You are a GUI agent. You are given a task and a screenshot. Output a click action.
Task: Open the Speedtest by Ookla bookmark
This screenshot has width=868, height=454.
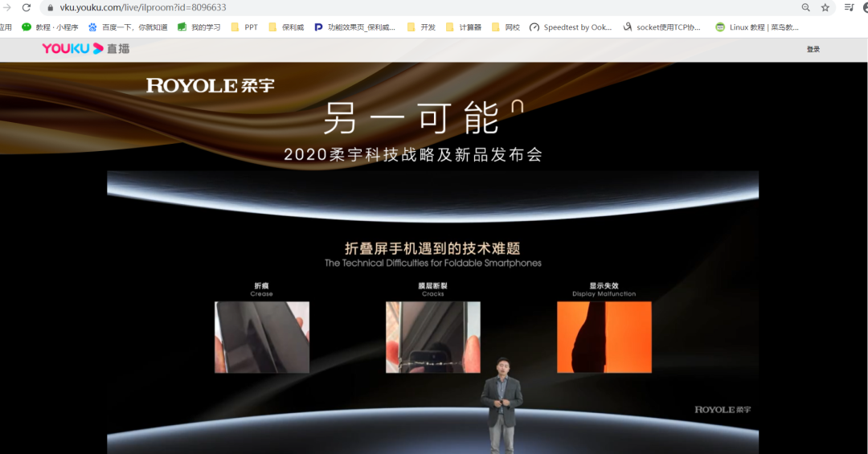571,27
